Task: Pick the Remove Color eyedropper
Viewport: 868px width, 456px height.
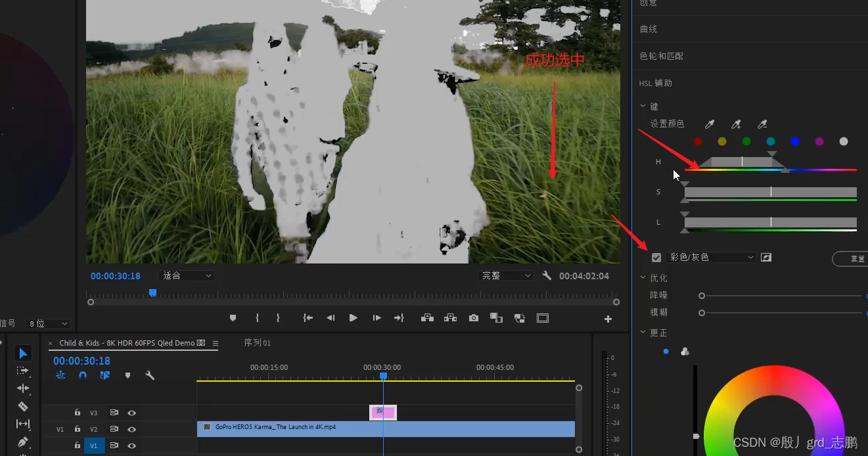Action: click(762, 124)
